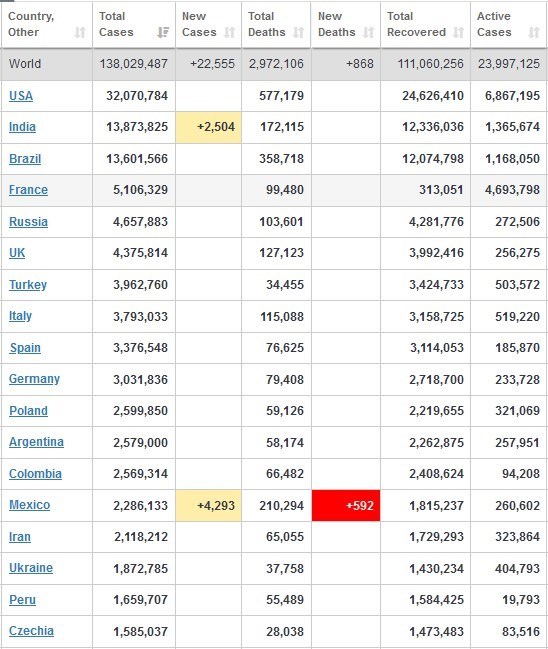Click India's yellow +2,504 new cases cell
The width and height of the screenshot is (548, 649).
[209, 127]
